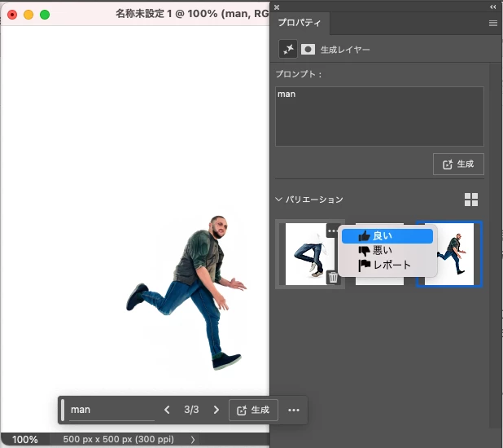Viewport: 503px width, 448px height.
Task: Grab the contextual task bar drag handle
Action: point(63,410)
